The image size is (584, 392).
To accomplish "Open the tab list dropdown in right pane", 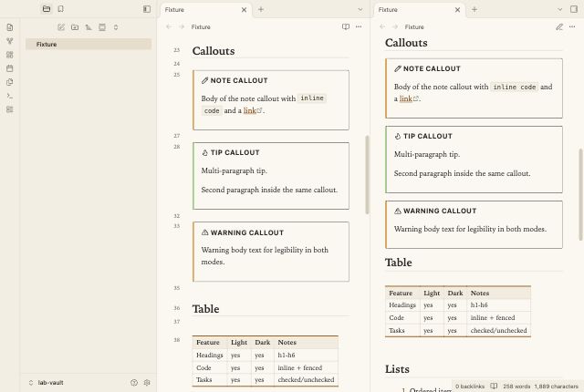I will point(559,10).
